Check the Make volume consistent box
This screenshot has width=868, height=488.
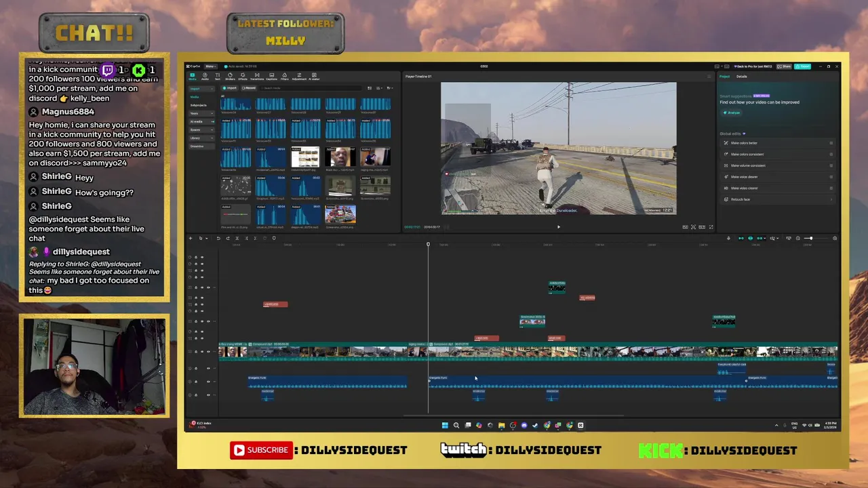[831, 165]
